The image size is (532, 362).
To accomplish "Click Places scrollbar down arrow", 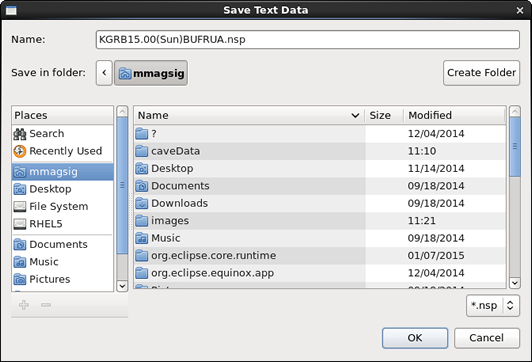I will [122, 286].
